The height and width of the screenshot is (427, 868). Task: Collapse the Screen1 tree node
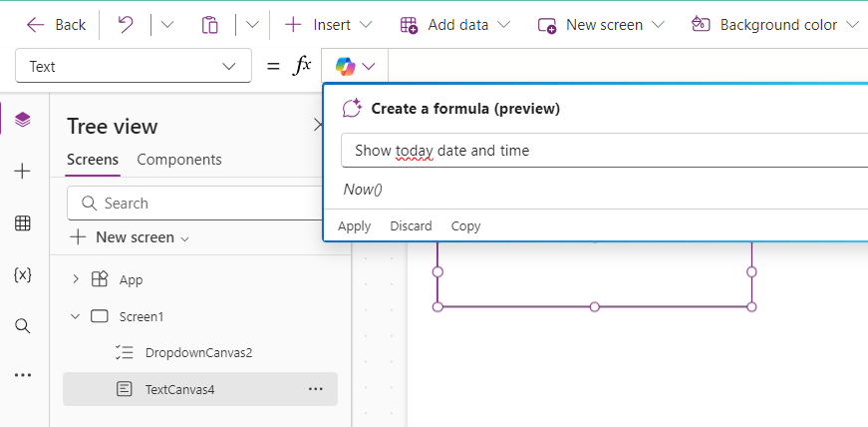click(x=76, y=316)
